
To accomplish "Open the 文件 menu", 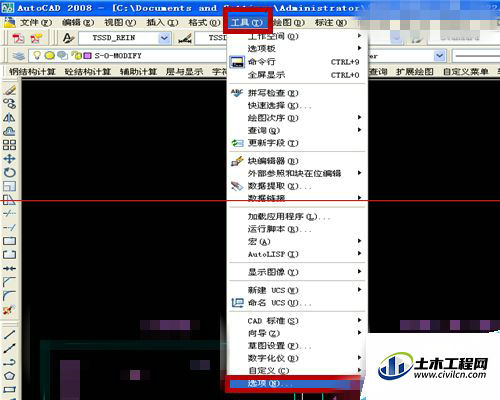I will pyautogui.click(x=36, y=23).
